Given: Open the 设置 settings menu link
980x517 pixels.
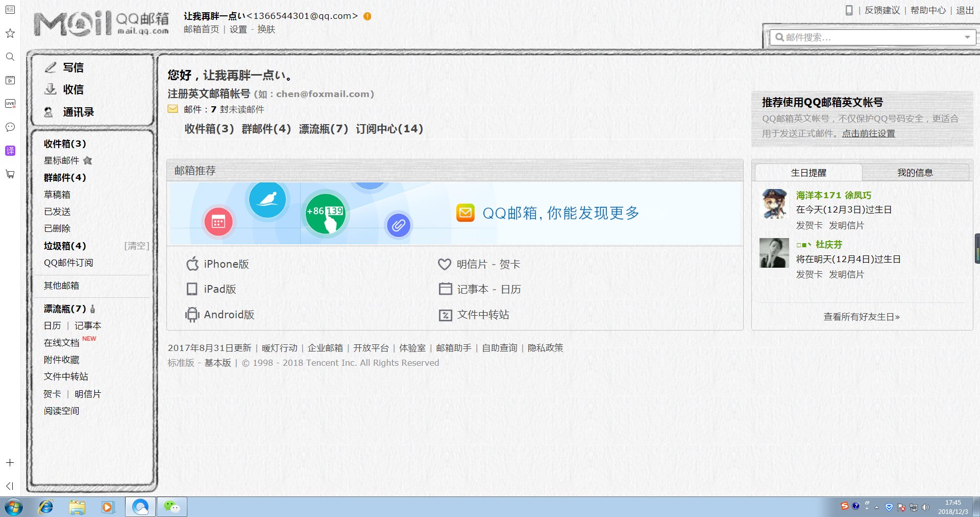Looking at the screenshot, I should [238, 29].
